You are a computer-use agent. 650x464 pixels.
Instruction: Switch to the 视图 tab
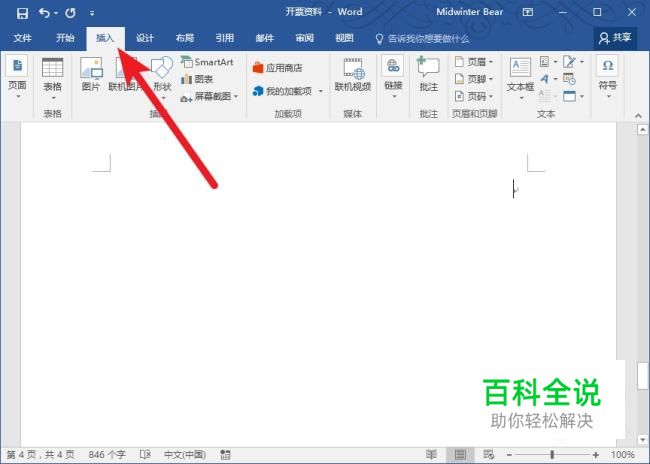(344, 38)
